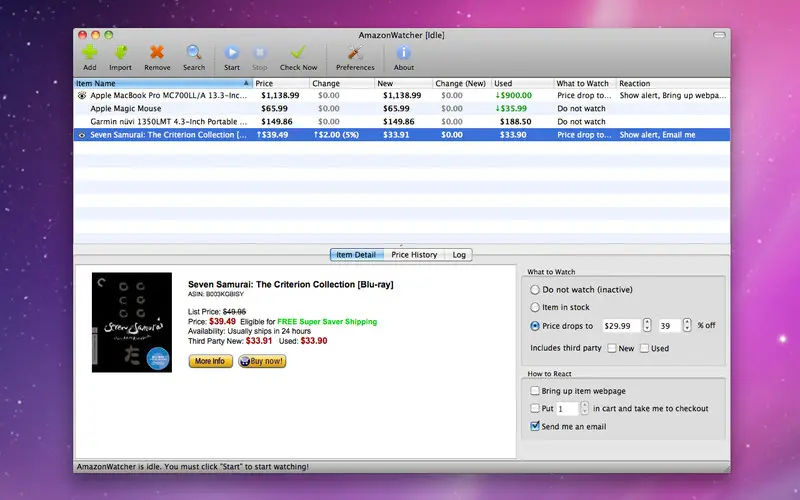This screenshot has width=800, height=500.
Task: Select Item in stock radio button
Action: point(535,307)
